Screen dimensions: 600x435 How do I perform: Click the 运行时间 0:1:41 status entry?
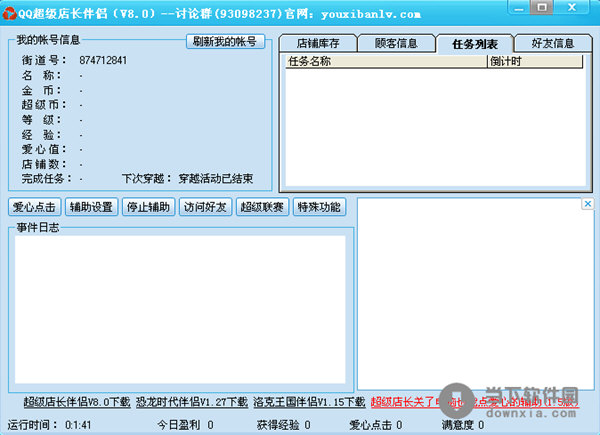(49, 425)
